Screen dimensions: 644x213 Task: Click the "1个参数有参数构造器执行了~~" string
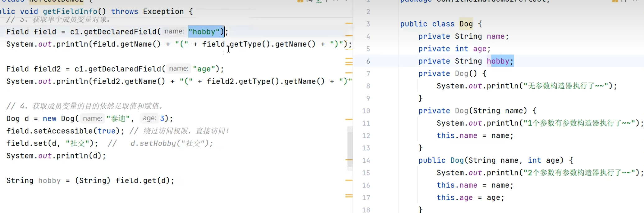click(x=579, y=123)
